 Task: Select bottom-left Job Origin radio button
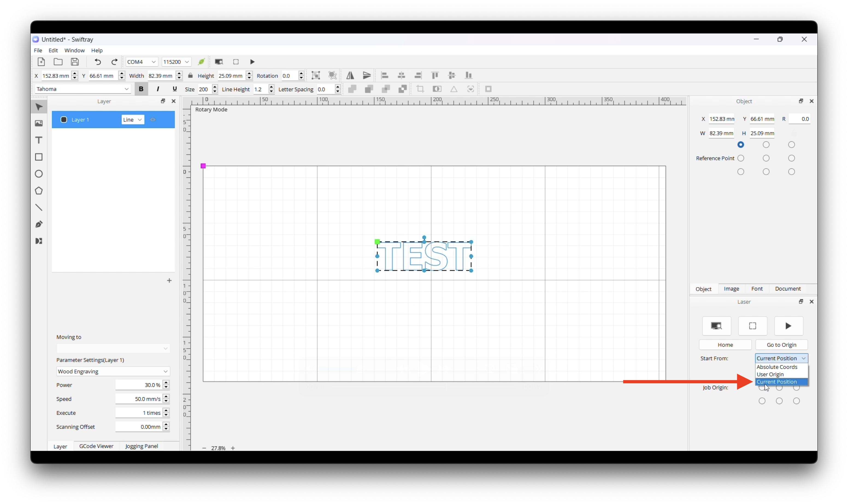coord(762,401)
